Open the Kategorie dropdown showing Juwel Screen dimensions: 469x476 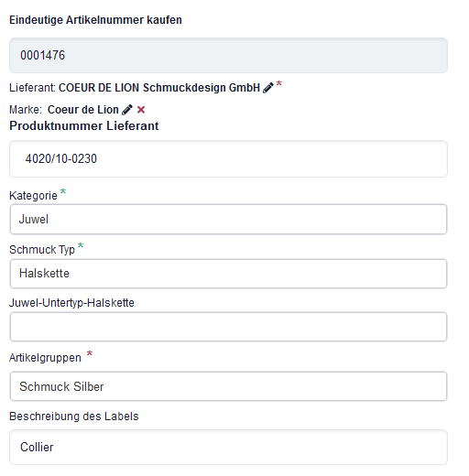[228, 220]
